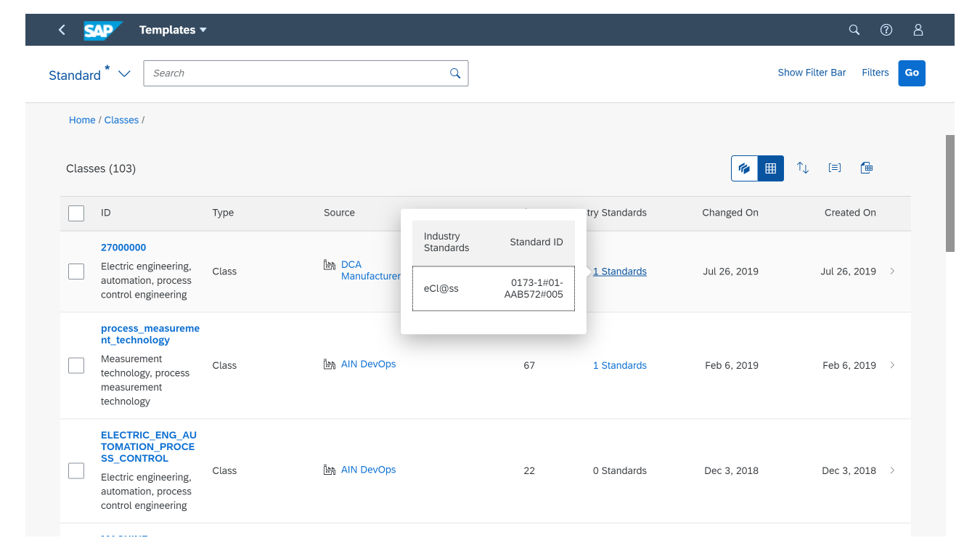Open the header search icon
Viewport: 980px width, 551px height.
point(854,30)
